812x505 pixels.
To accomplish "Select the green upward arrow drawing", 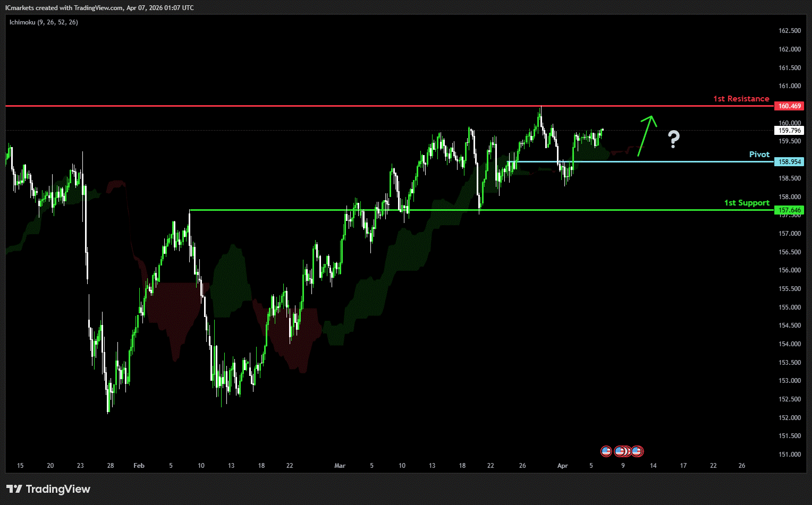I will point(647,135).
